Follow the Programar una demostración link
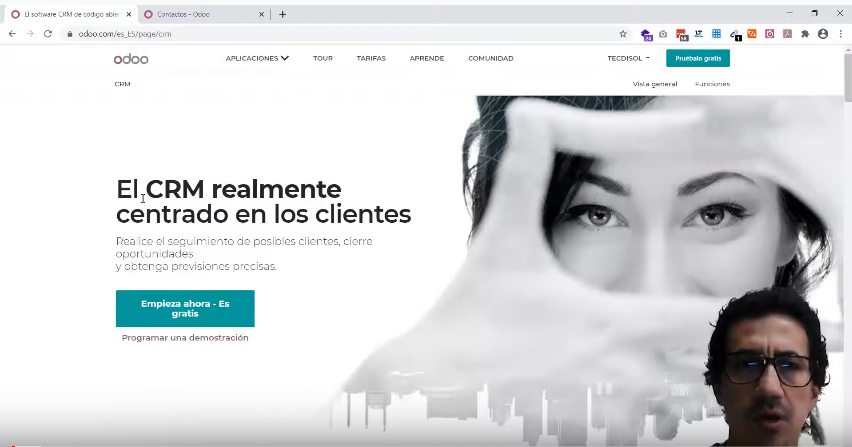852x447 pixels. tap(185, 338)
